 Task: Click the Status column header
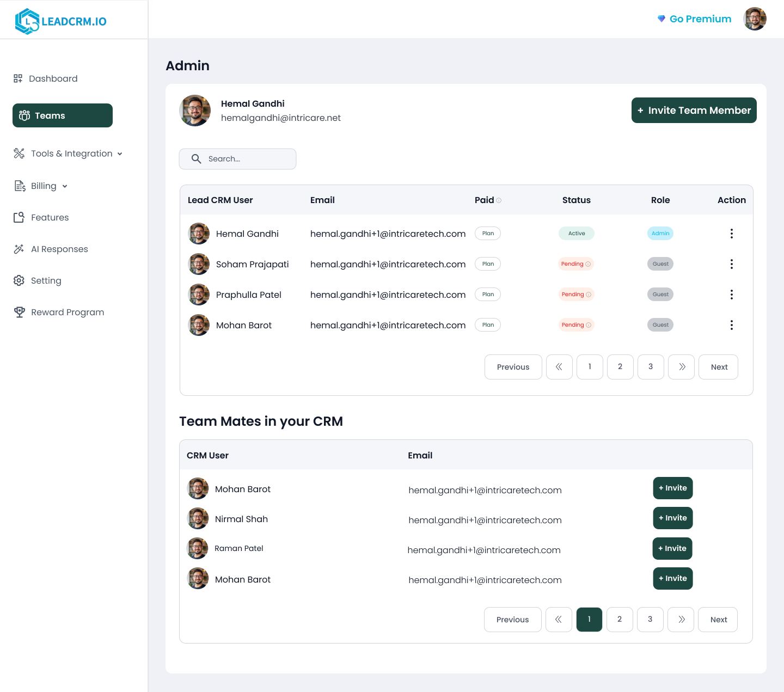tap(577, 200)
